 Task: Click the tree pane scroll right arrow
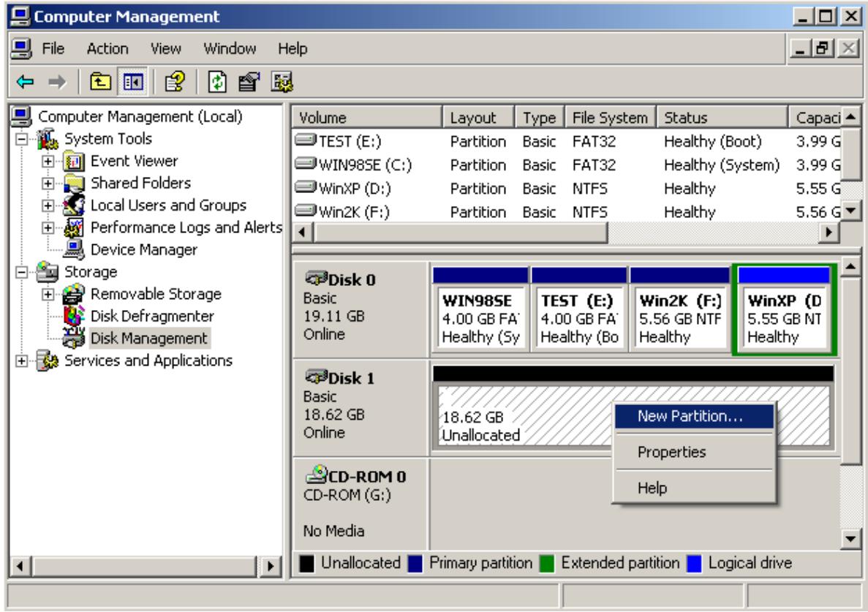click(x=271, y=566)
